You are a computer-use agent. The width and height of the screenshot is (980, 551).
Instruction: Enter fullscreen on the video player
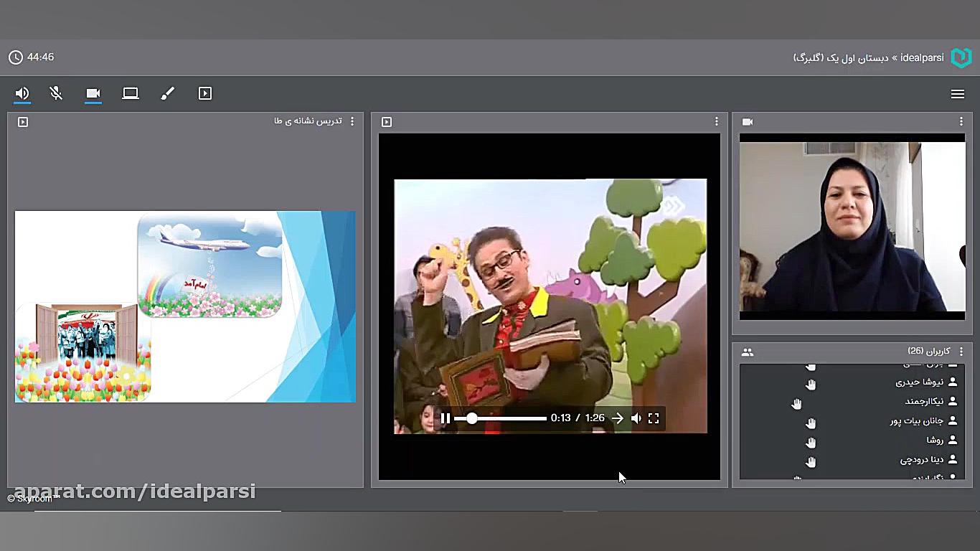coord(654,418)
